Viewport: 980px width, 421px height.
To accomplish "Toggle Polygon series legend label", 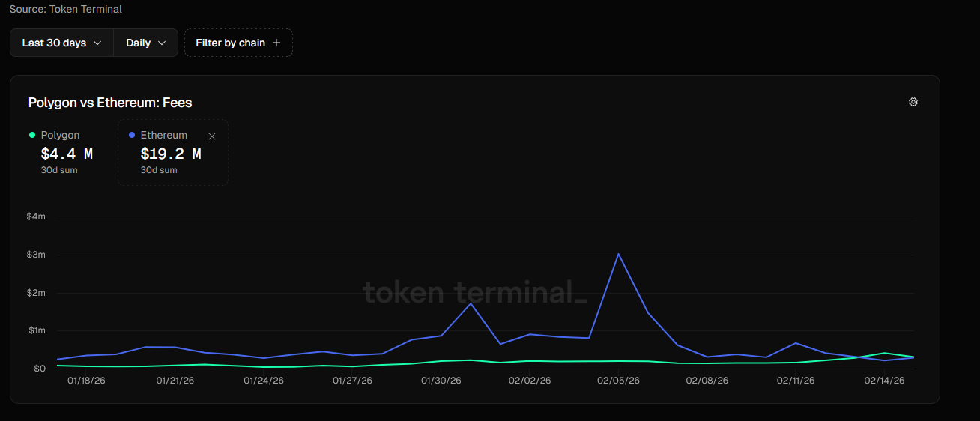I will [60, 135].
